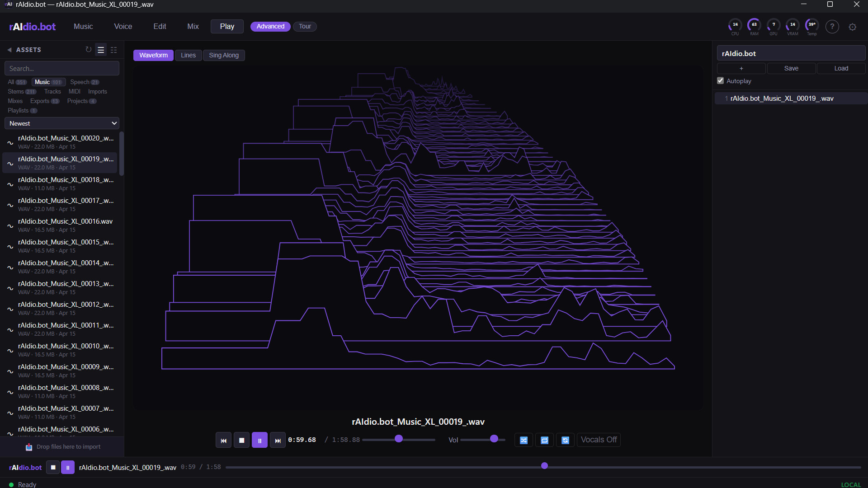Filter assets by Imports
This screenshot has height=488, width=868.
click(98, 91)
